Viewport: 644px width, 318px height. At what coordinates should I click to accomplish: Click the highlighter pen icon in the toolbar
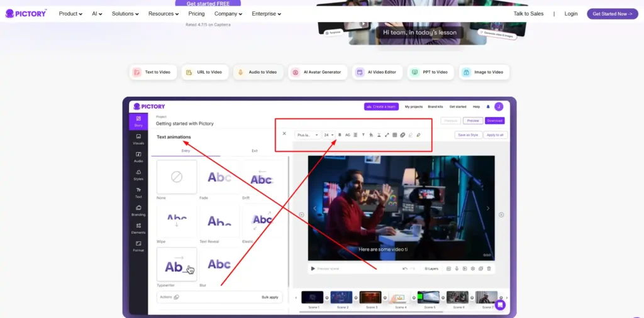[x=418, y=135]
